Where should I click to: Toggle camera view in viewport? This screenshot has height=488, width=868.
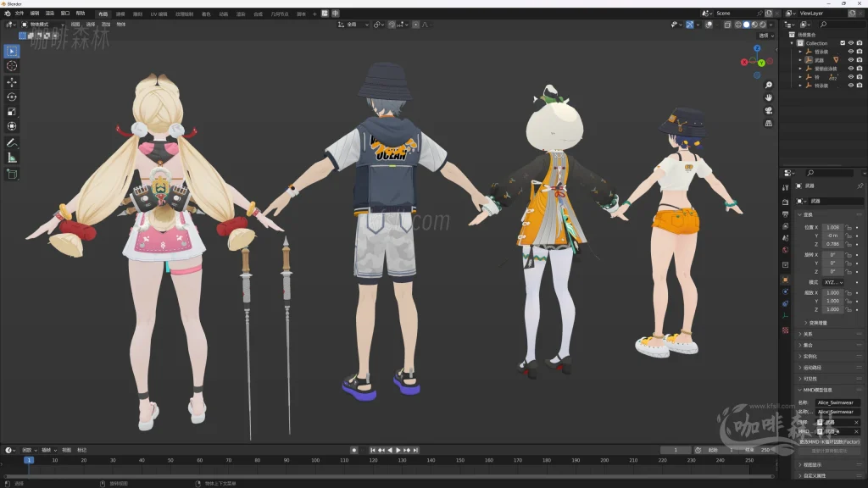pyautogui.click(x=768, y=110)
